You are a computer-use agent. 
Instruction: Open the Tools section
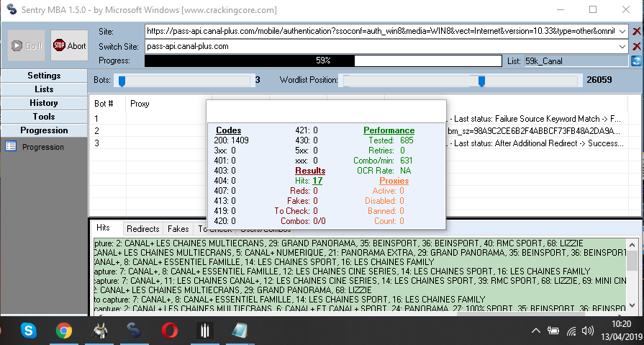tap(44, 117)
